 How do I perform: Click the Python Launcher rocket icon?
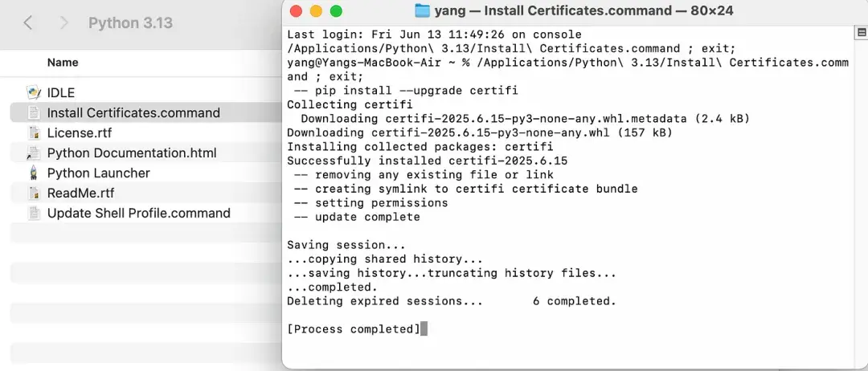click(x=34, y=173)
